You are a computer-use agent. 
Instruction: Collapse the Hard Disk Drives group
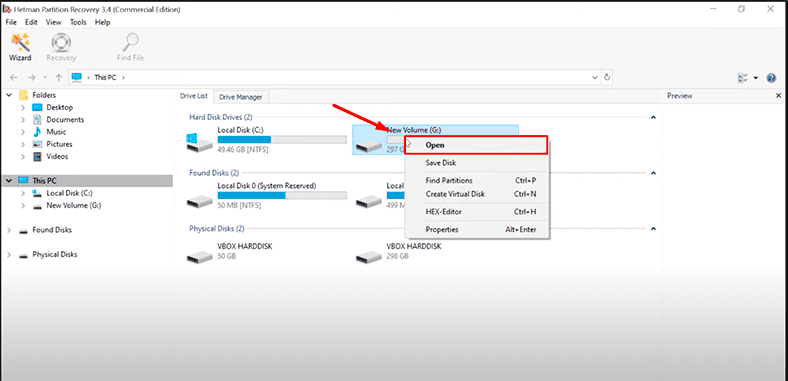coord(653,117)
